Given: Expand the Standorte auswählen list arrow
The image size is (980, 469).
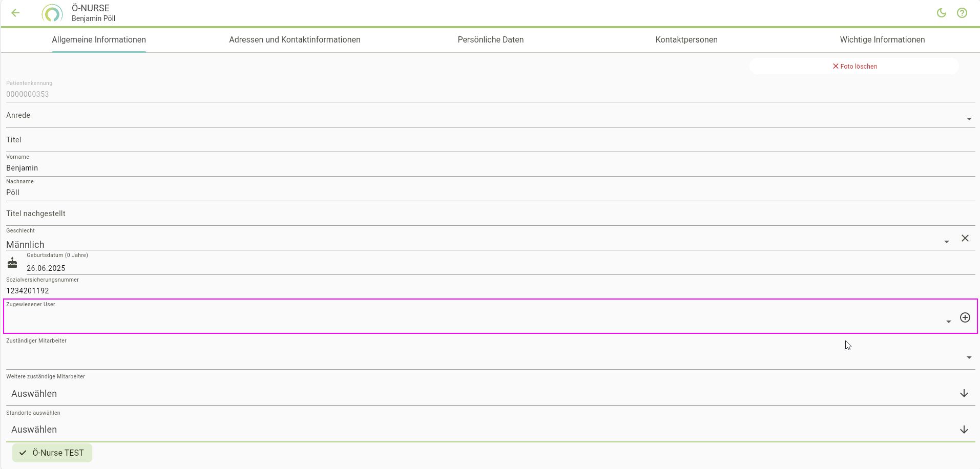Looking at the screenshot, I should point(963,429).
